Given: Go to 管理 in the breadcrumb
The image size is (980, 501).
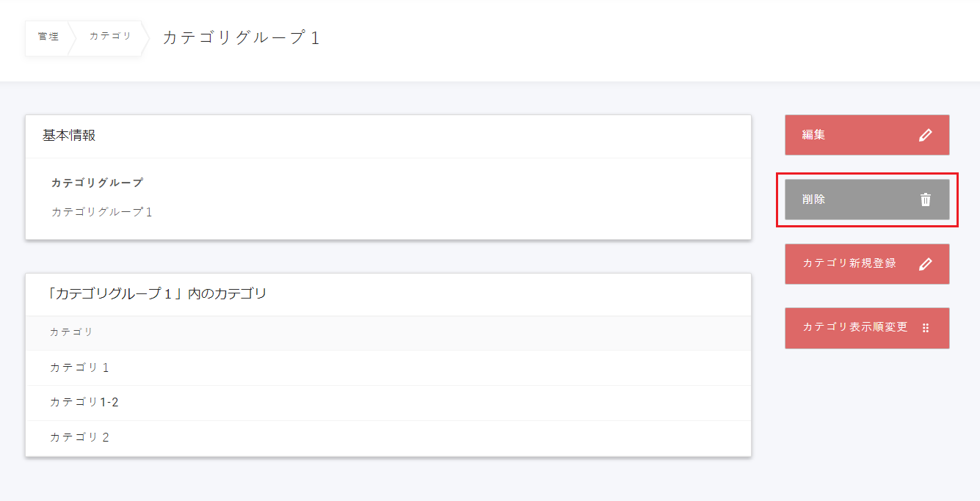Looking at the screenshot, I should [x=48, y=36].
